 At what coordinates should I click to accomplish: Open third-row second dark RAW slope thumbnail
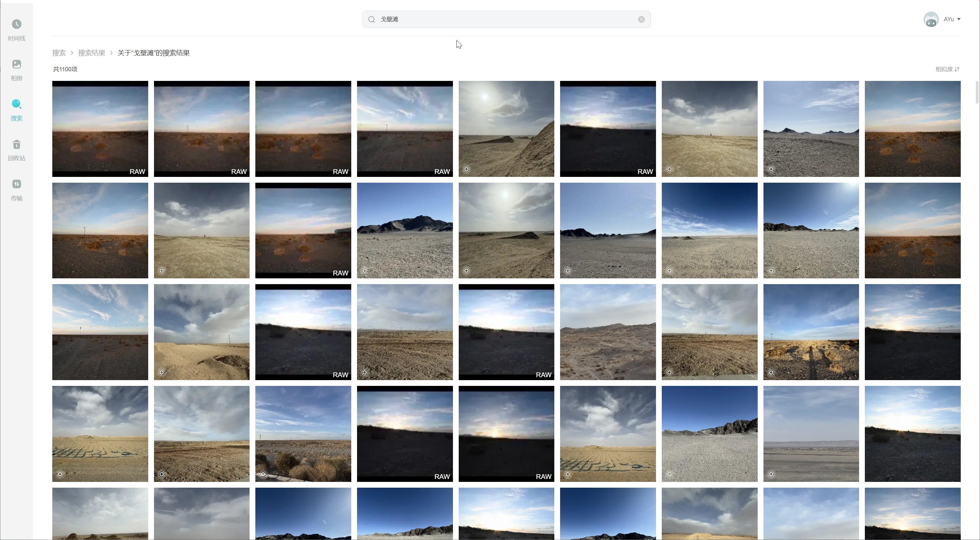[506, 332]
